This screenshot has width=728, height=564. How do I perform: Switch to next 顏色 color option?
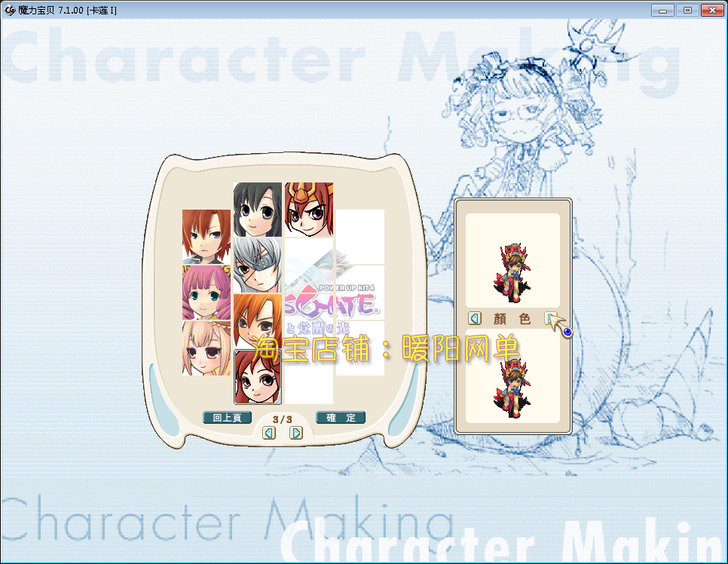(x=550, y=318)
